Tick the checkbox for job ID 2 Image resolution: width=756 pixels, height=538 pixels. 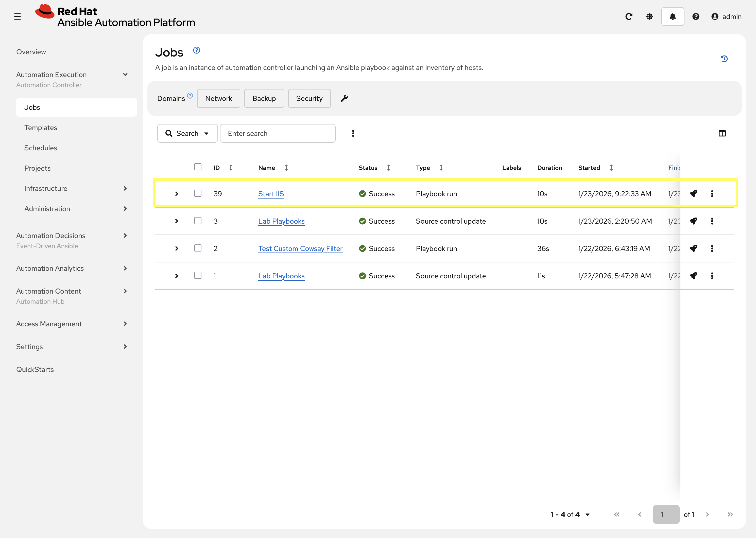198,248
